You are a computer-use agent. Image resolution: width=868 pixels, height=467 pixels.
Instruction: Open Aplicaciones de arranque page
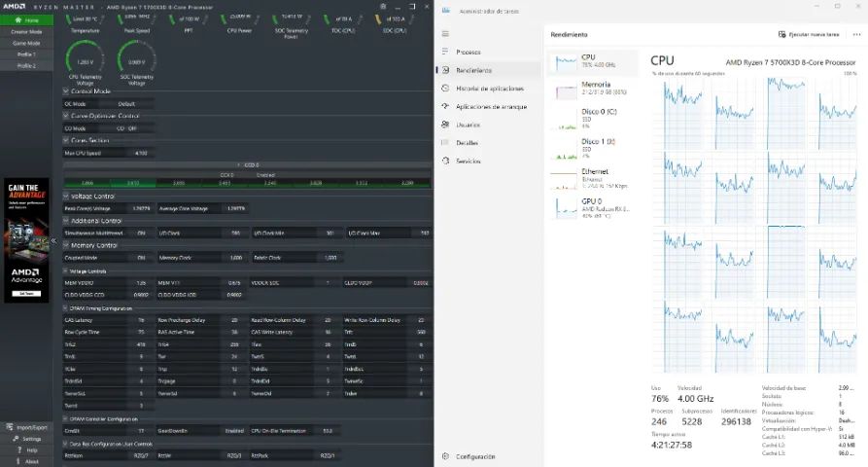point(487,106)
